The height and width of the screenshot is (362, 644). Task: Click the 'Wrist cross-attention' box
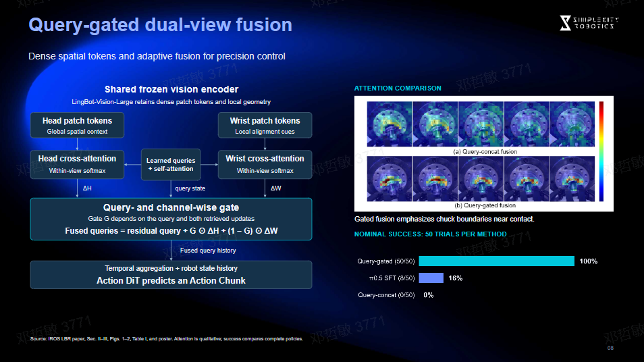pyautogui.click(x=265, y=164)
